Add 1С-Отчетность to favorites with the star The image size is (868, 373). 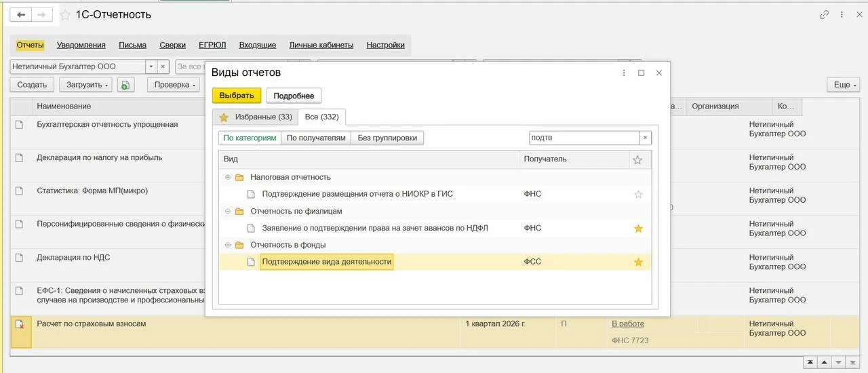click(x=65, y=15)
